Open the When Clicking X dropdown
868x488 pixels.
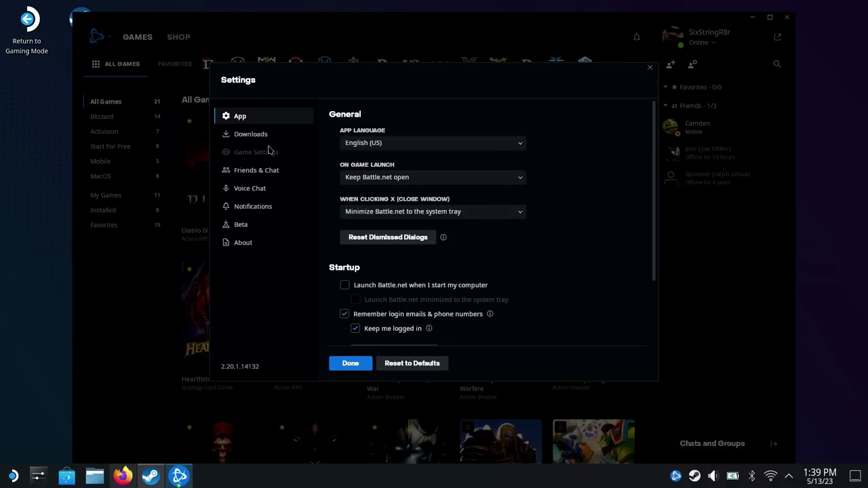433,211
